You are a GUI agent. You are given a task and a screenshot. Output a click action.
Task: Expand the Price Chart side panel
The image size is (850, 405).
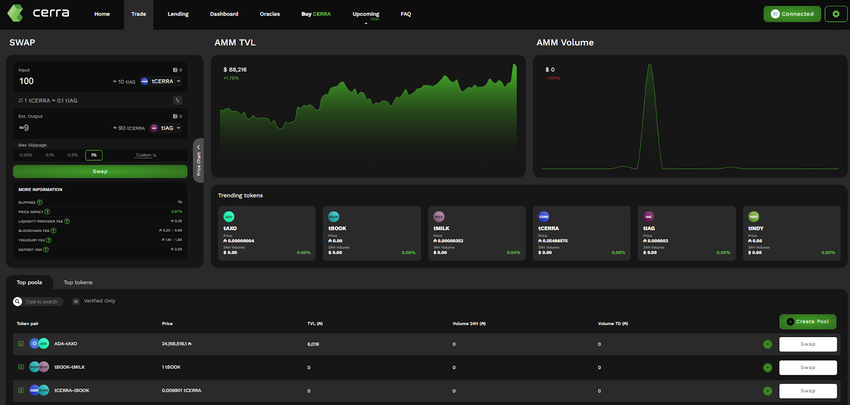coord(198,159)
